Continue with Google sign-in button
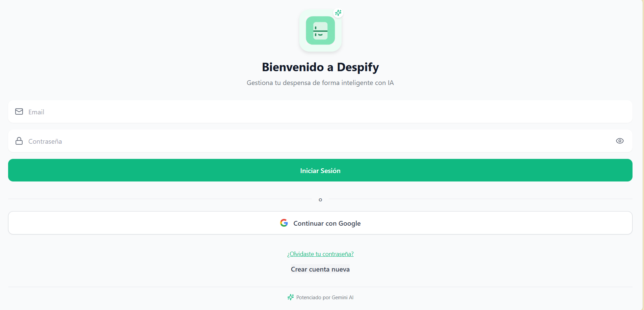This screenshot has height=310, width=644. click(x=320, y=223)
